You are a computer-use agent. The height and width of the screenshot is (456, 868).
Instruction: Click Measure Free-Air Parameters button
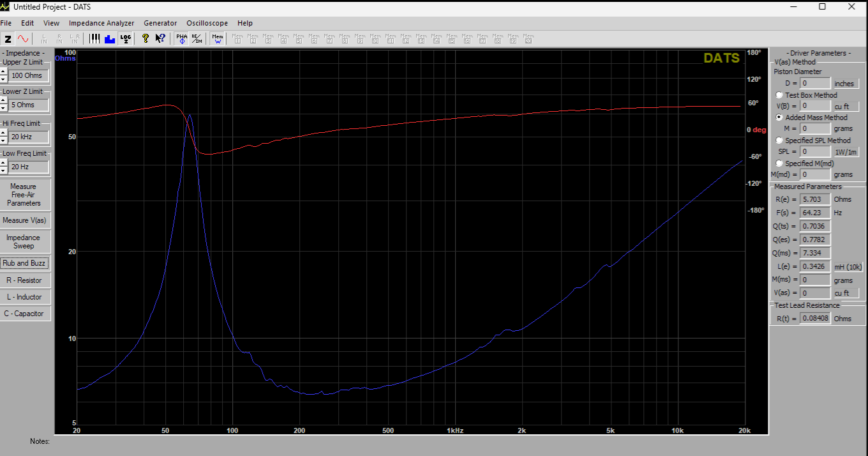(x=24, y=195)
